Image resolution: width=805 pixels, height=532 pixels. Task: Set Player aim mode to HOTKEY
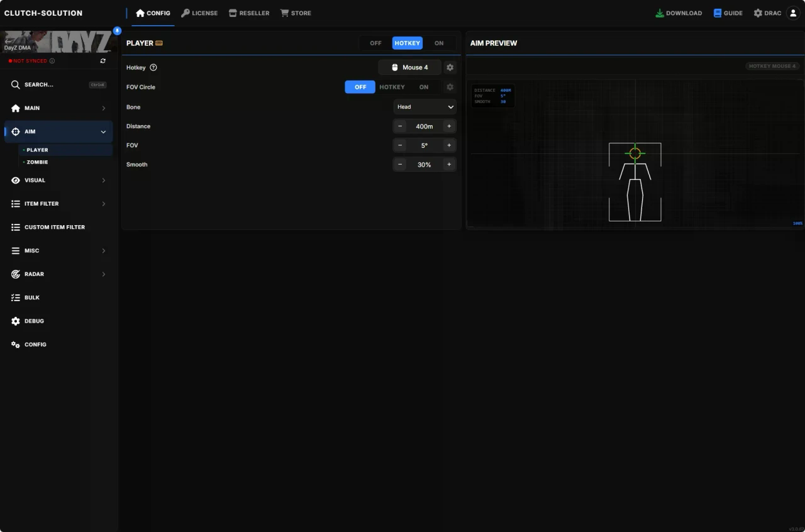click(x=408, y=43)
